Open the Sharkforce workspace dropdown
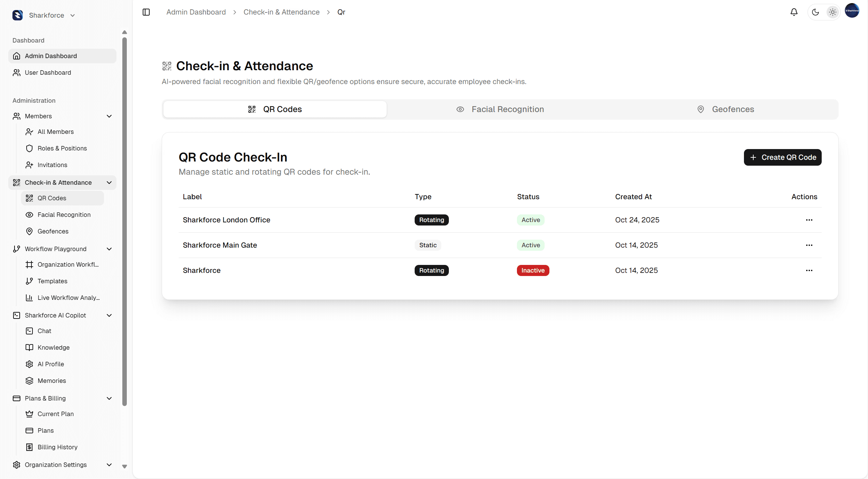The image size is (868, 479). (x=72, y=15)
